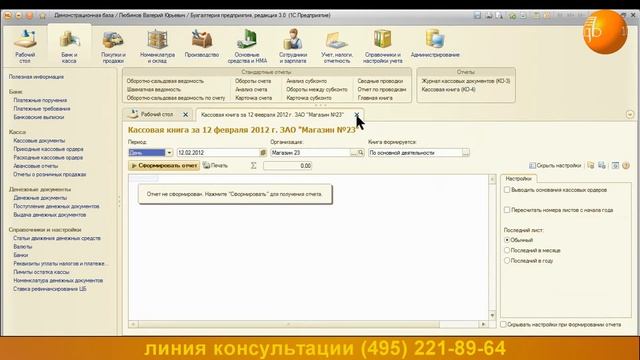The height and width of the screenshot is (360, 640).
Task: Click the Сформировать отчет button
Action: tap(164, 166)
